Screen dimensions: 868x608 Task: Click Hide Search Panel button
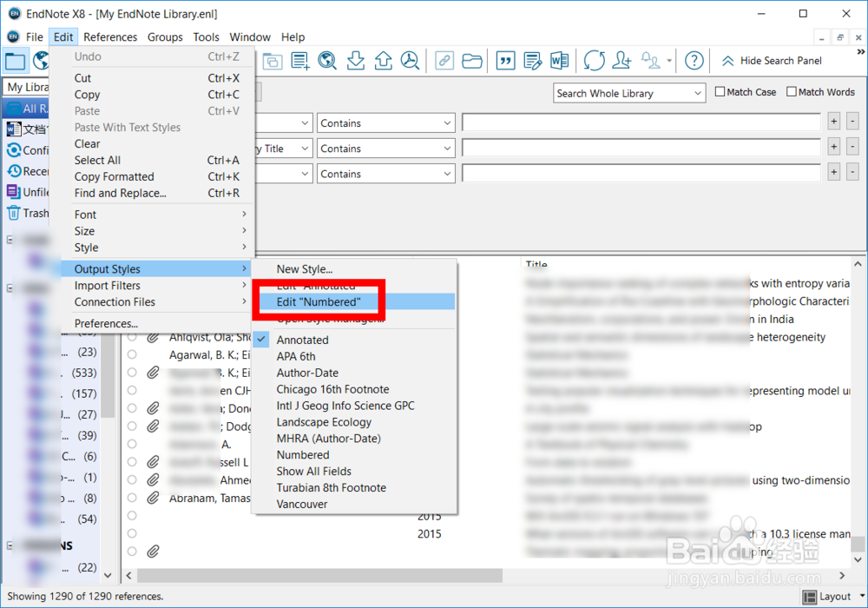(x=773, y=61)
